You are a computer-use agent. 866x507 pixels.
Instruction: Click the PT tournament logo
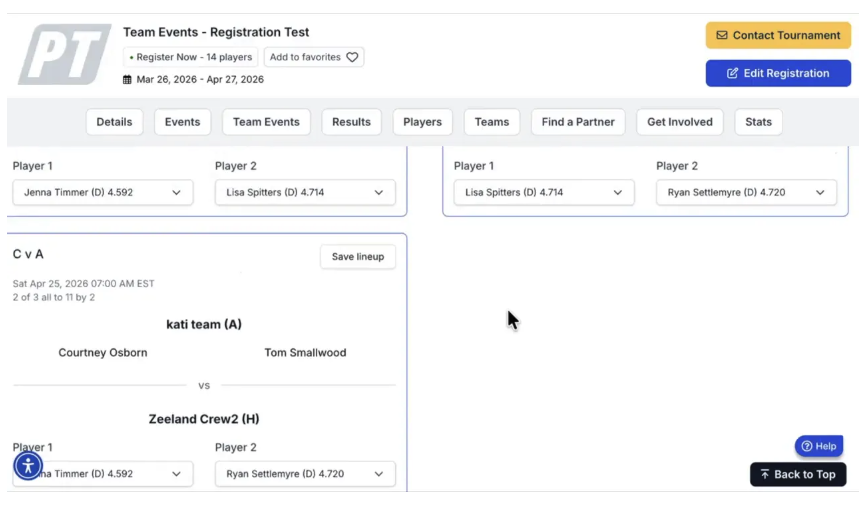[64, 54]
